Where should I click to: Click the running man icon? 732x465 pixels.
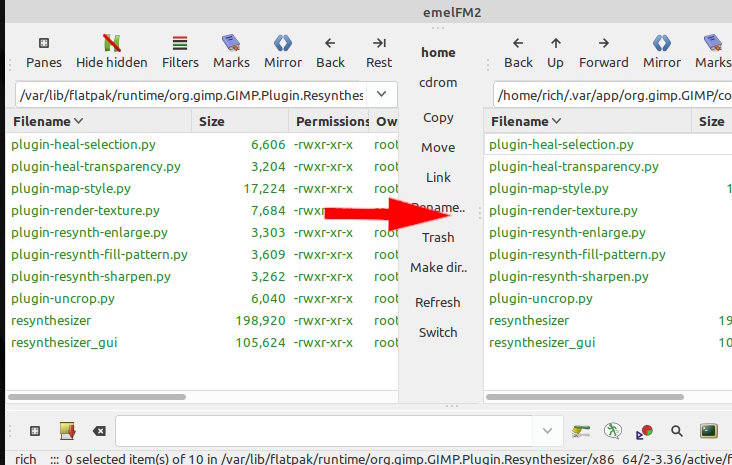612,431
